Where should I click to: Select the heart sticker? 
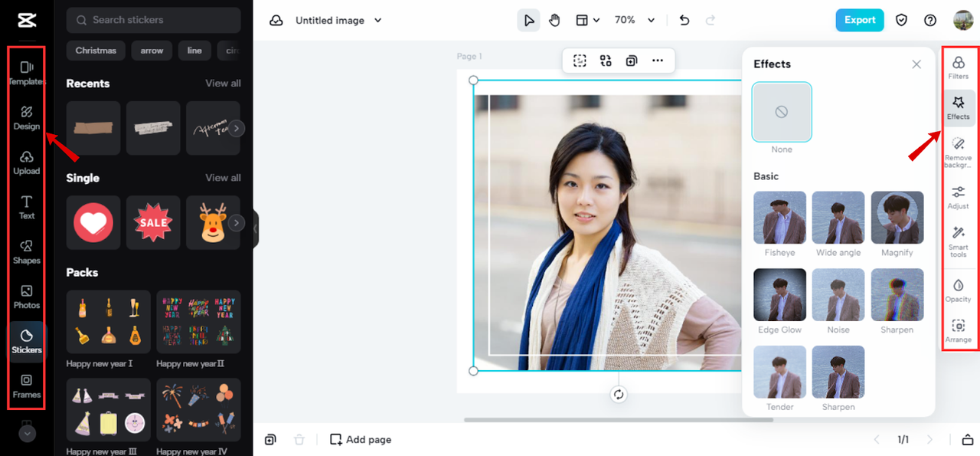point(93,222)
